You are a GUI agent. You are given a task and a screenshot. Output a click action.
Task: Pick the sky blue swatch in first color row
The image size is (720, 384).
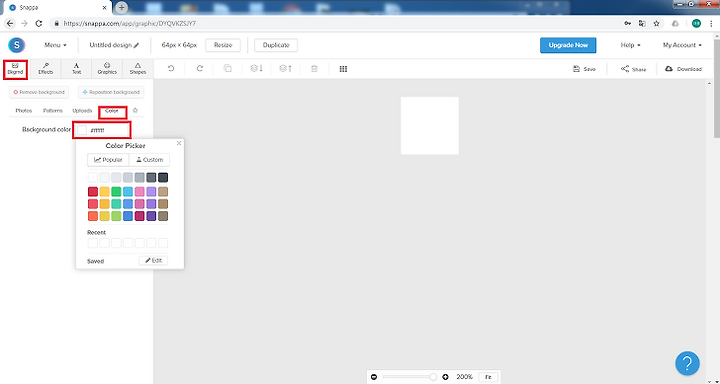tap(128, 192)
